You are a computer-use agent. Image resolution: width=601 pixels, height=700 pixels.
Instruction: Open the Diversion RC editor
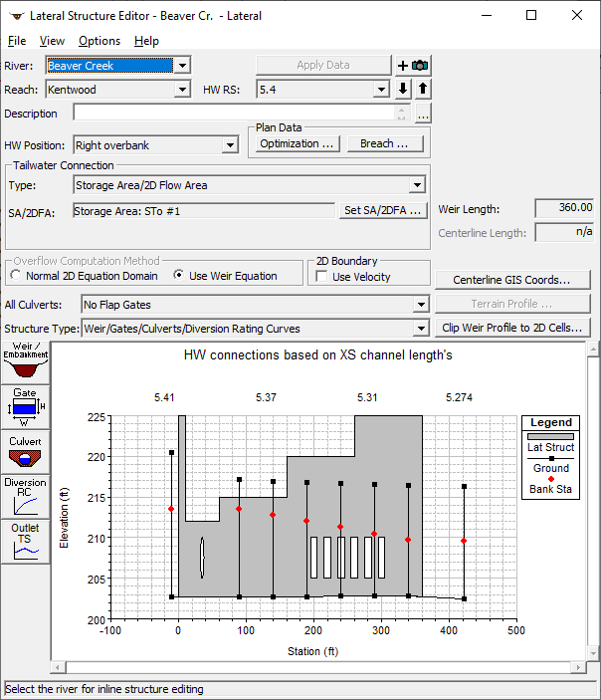coord(25,497)
